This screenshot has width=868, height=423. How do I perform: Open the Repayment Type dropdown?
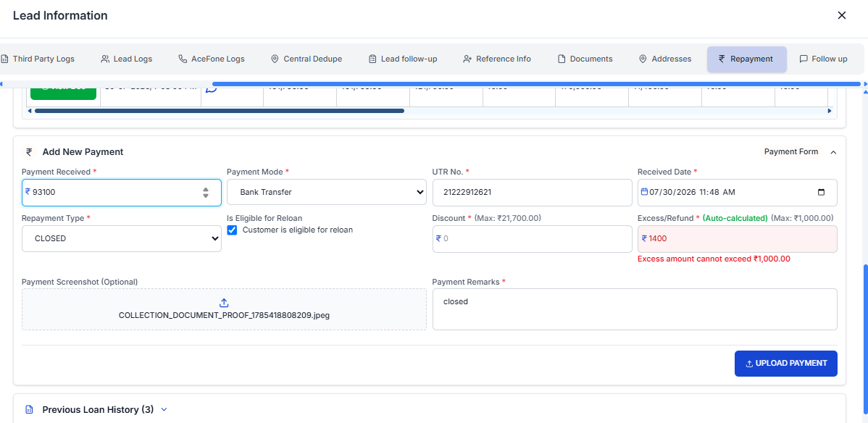121,238
